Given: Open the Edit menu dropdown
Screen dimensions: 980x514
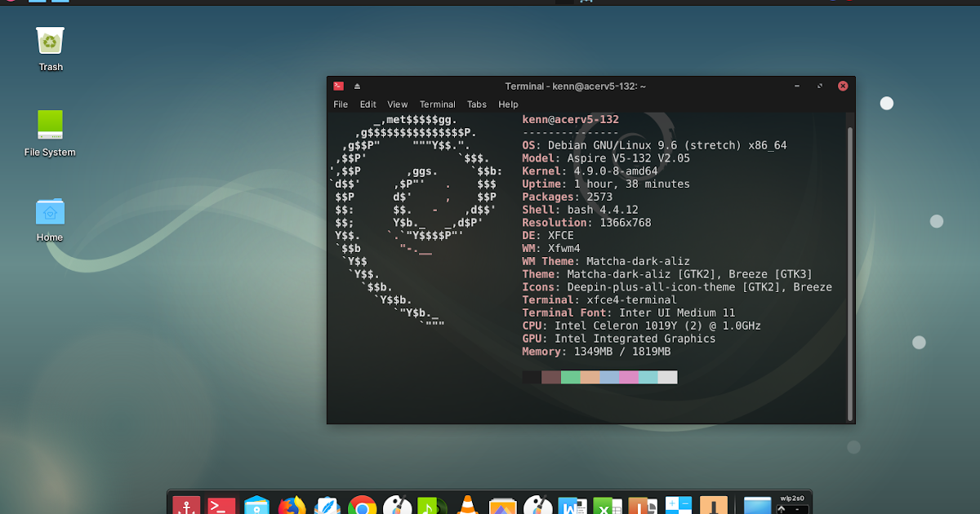Looking at the screenshot, I should tap(367, 104).
